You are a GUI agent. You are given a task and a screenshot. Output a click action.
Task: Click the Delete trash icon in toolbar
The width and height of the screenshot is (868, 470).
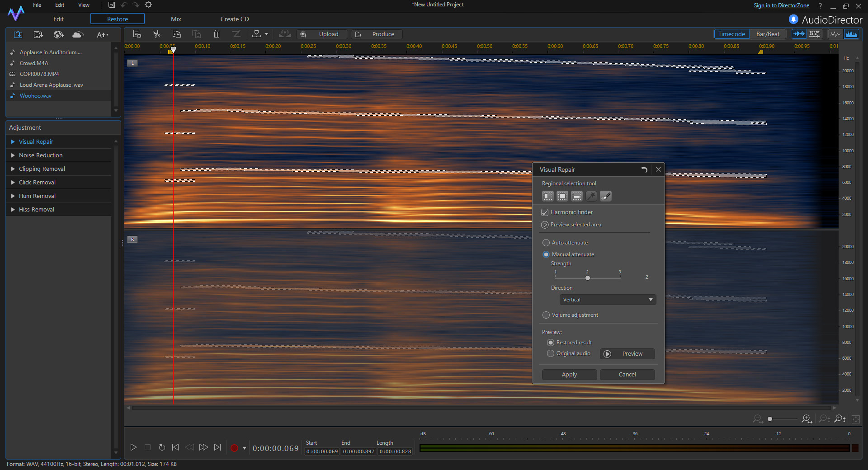217,34
